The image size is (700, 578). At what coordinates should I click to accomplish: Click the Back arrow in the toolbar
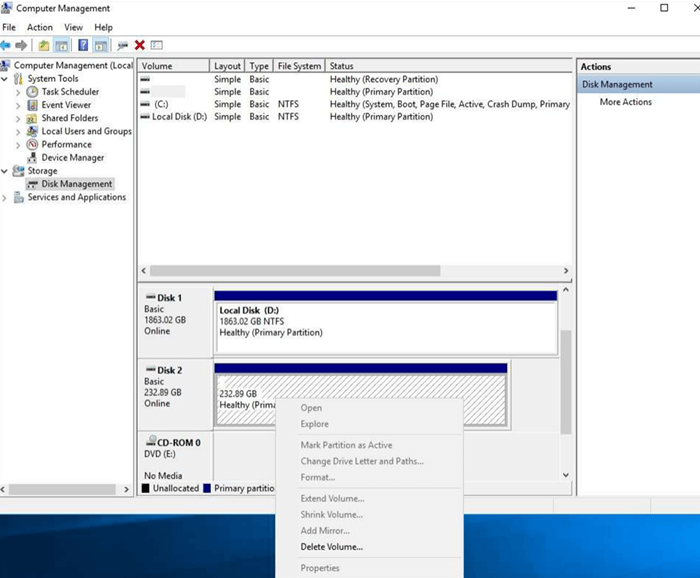point(7,45)
